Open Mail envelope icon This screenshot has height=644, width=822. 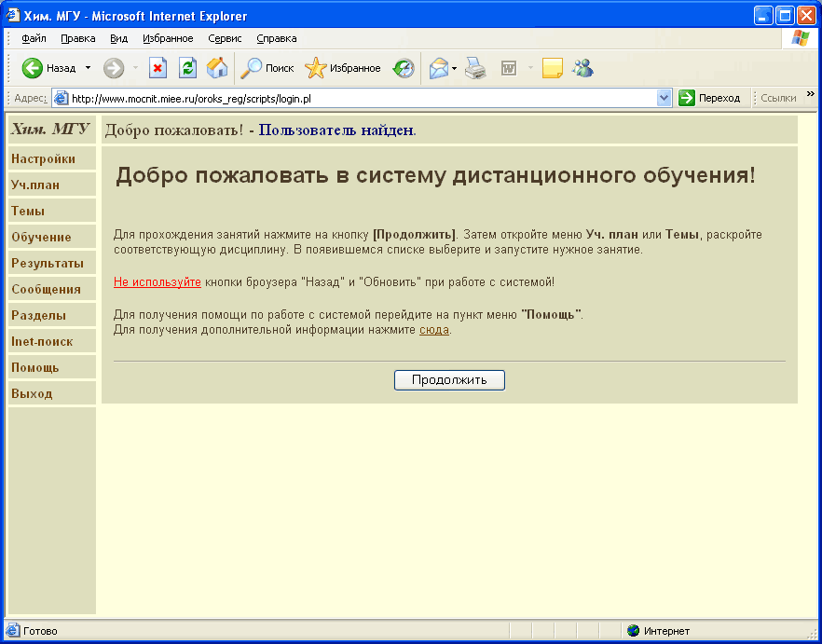pos(439,68)
